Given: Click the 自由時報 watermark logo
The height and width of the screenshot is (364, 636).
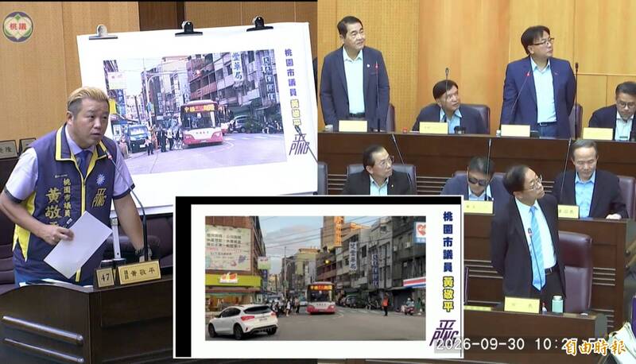Looking at the screenshot, I should [595, 347].
